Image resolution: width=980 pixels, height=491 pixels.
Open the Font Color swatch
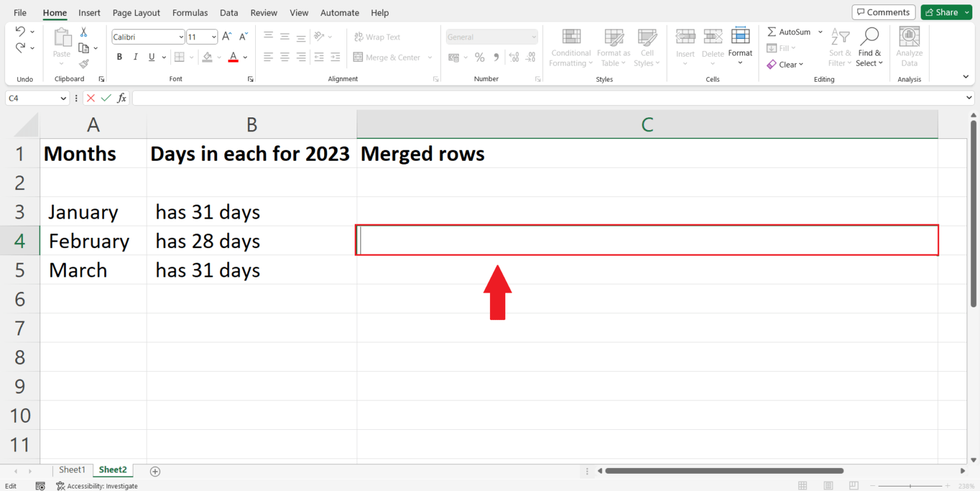234,57
